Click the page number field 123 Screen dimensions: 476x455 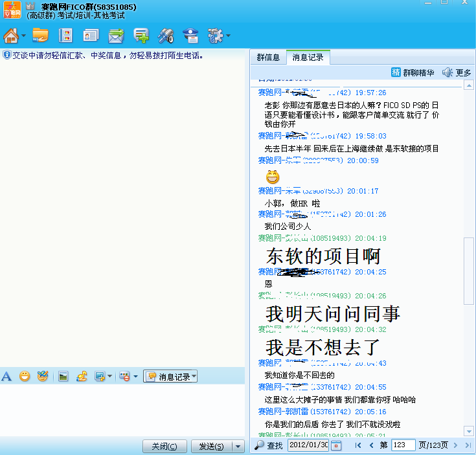point(403,445)
